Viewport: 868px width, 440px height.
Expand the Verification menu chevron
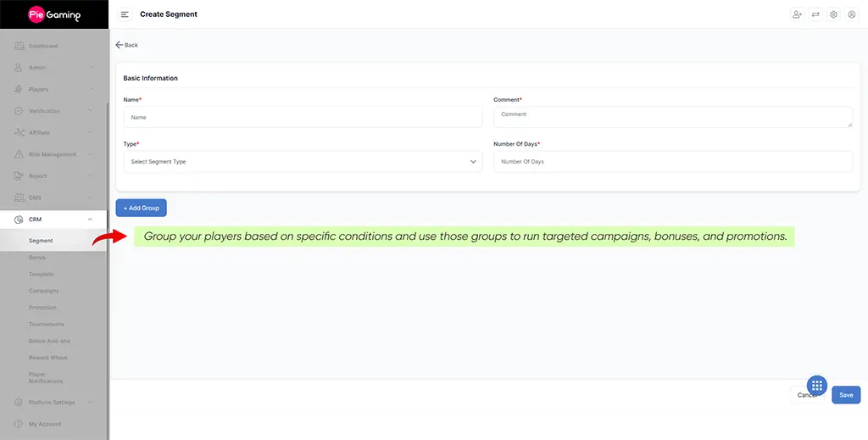[91, 111]
